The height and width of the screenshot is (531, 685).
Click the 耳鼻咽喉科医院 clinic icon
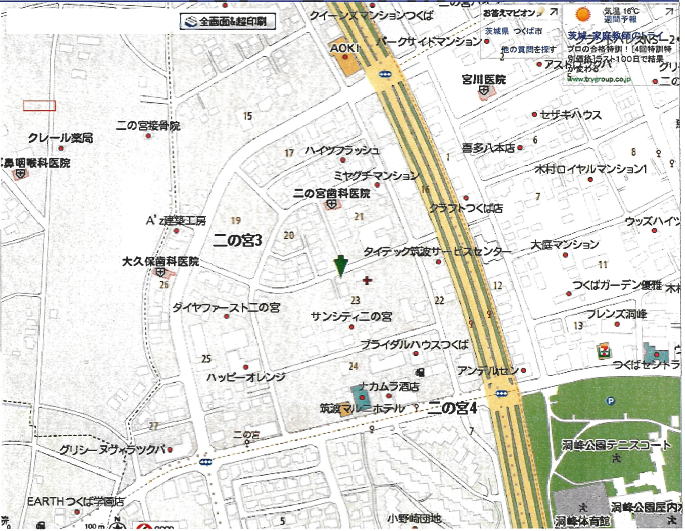pyautogui.click(x=19, y=173)
